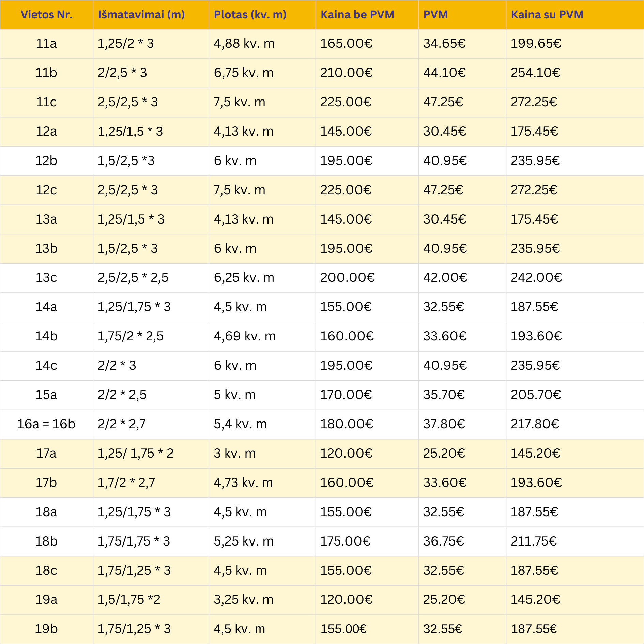Select the 205.70€ price for place 15a
Screen dimensions: 644x644
tap(536, 395)
